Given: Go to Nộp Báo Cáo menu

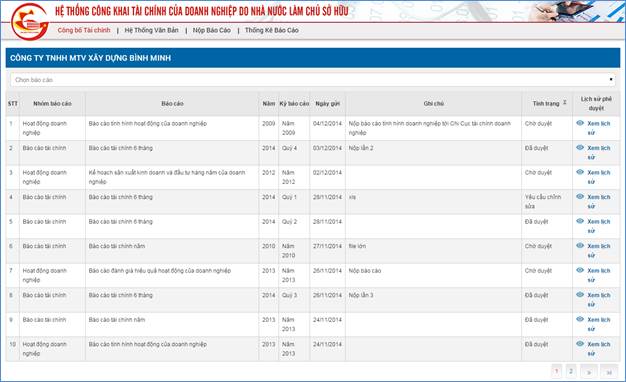Looking at the screenshot, I should coord(212,30).
